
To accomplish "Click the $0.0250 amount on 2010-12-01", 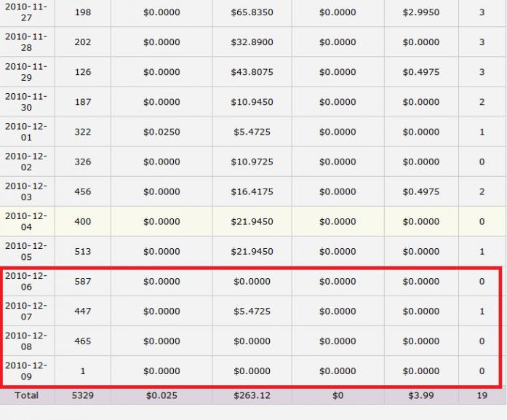I will 161,132.
